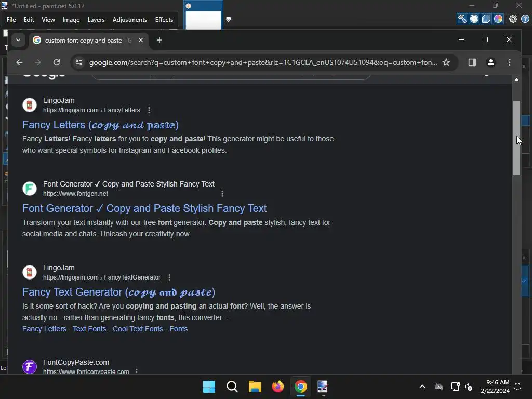Open the paint.net View menu

click(48, 20)
